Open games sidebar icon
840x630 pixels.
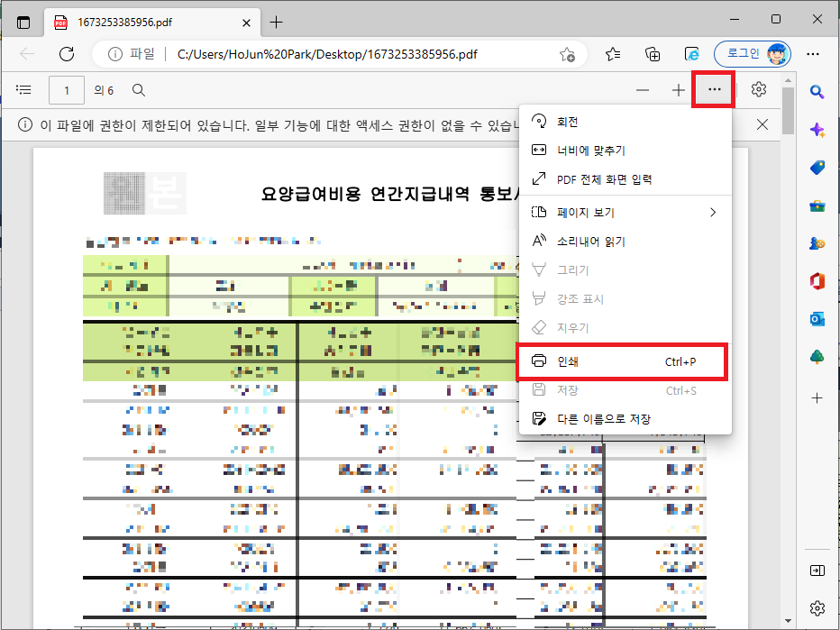[x=817, y=243]
